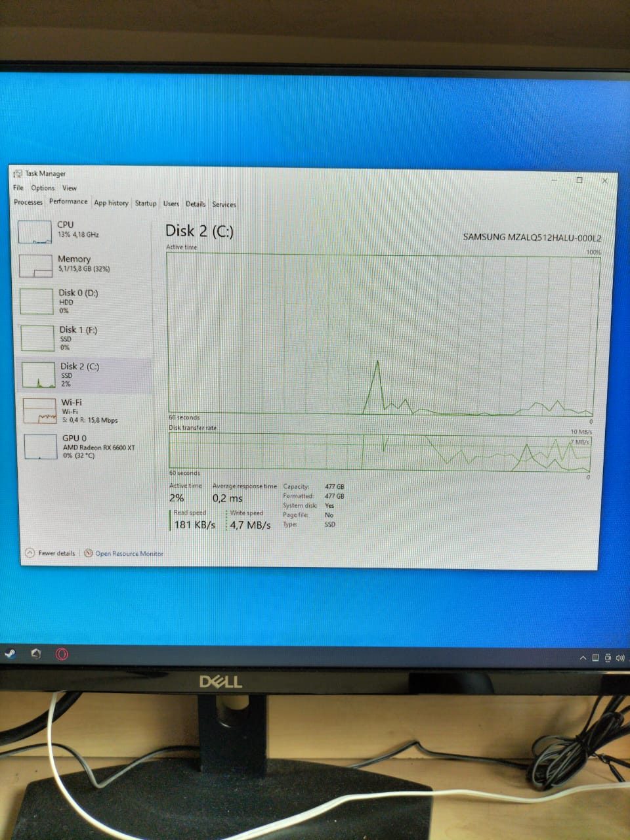This screenshot has width=630, height=840.
Task: Open Opera GX from the taskbar
Action: pyautogui.click(x=62, y=654)
